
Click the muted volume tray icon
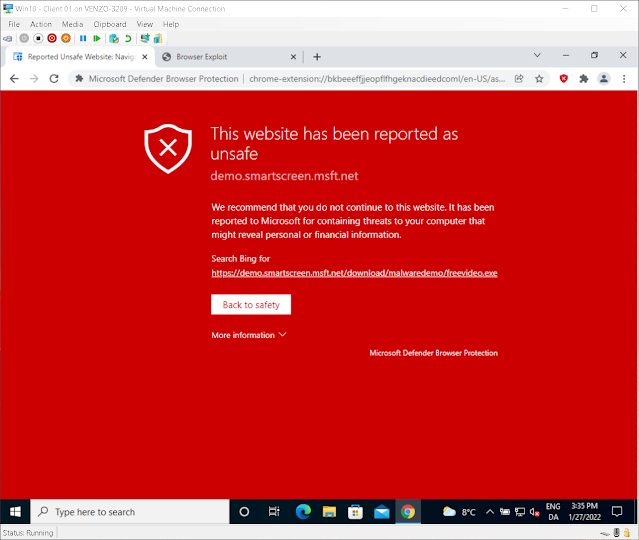[534, 512]
